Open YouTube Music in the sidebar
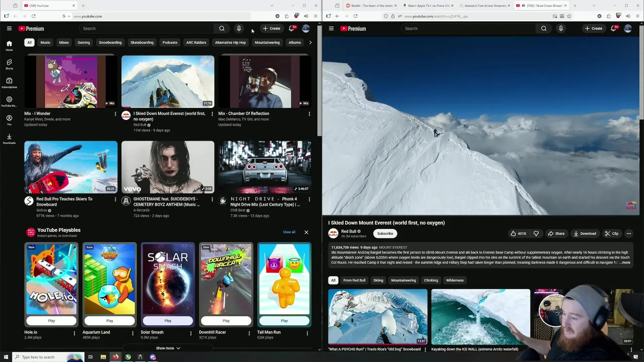644x362 pixels. click(x=9, y=102)
